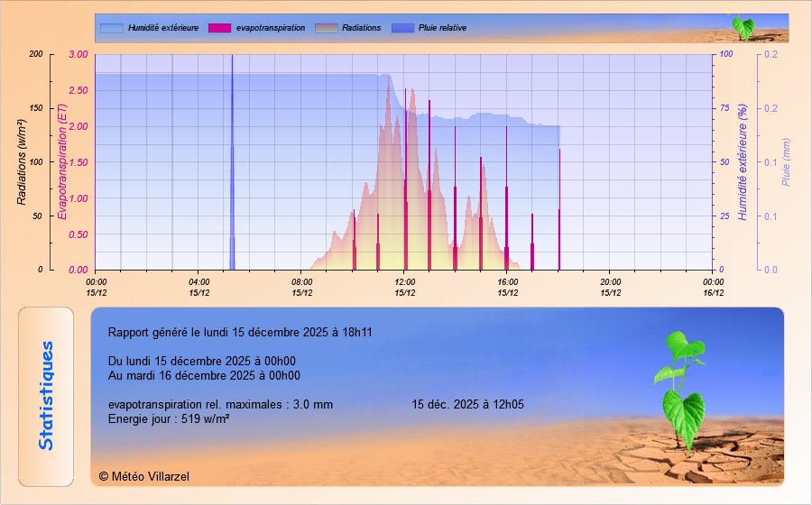
Task: Click the Pluie (mm) axis title
Action: tap(785, 161)
